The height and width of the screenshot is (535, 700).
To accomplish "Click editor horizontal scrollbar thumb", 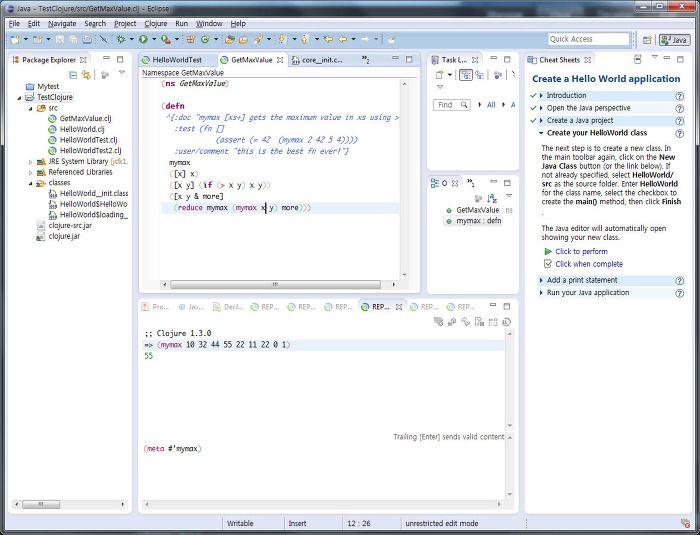I will 275,284.
